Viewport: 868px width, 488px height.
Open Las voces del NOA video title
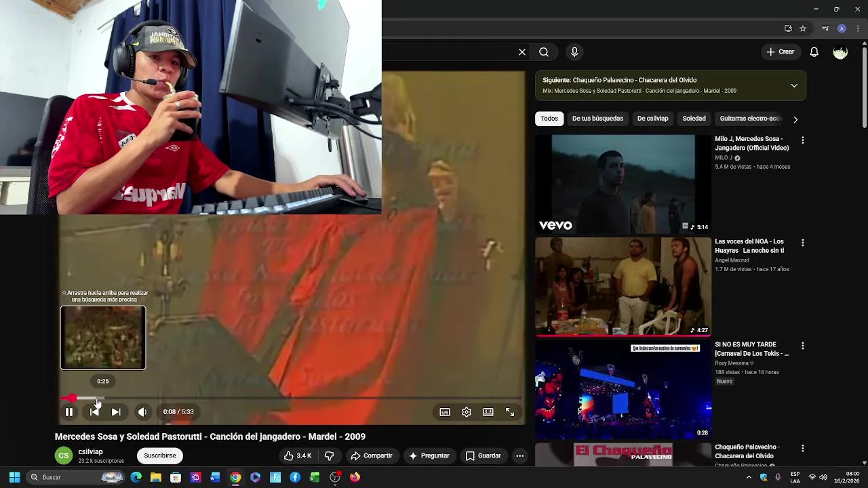tap(749, 246)
